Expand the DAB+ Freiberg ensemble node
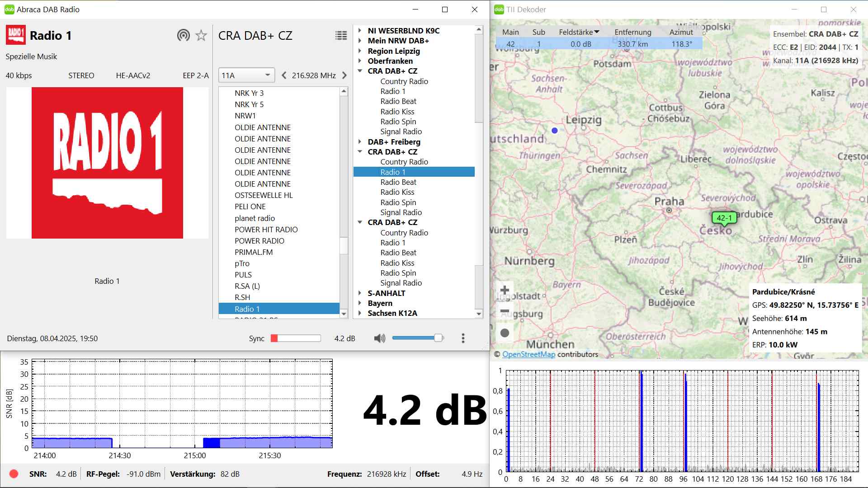868x488 pixels. tap(360, 142)
